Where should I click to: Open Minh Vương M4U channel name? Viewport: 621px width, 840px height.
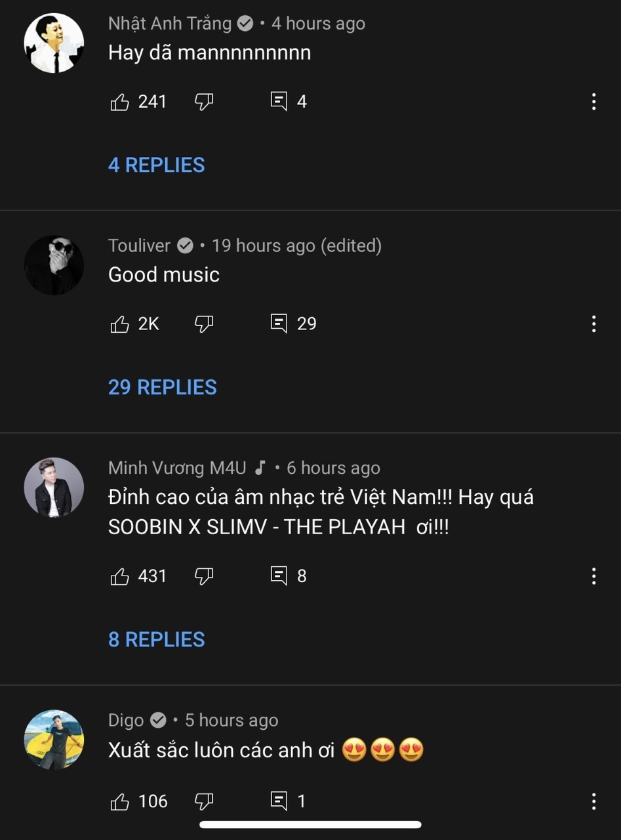click(x=177, y=468)
